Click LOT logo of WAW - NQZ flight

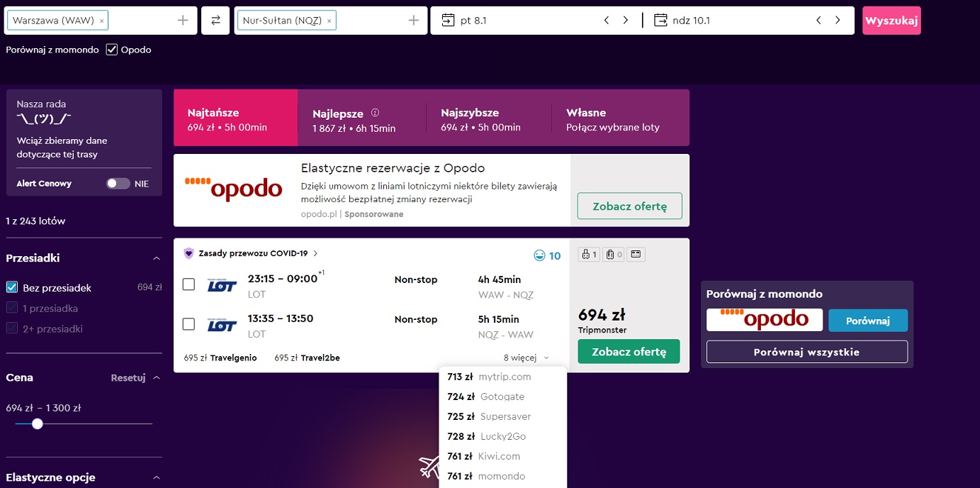(221, 286)
